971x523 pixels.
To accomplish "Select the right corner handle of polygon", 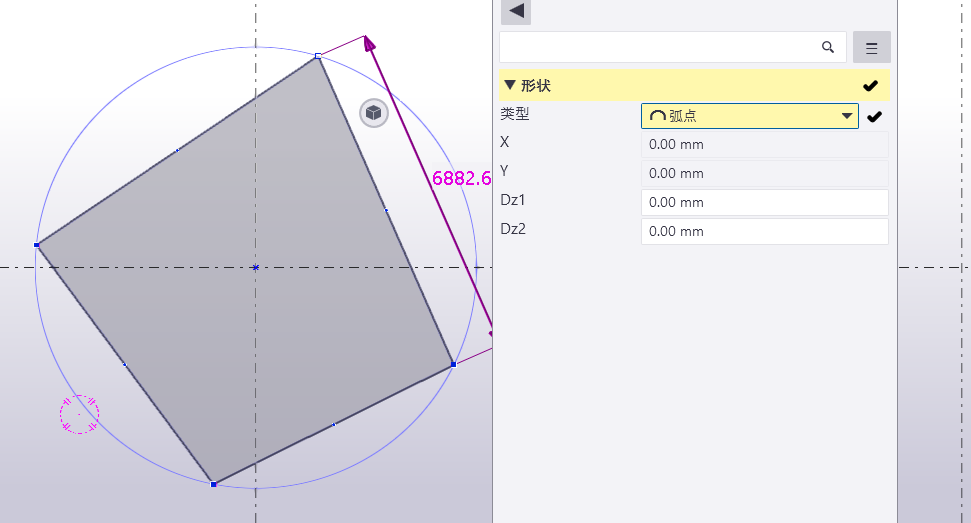I will (453, 365).
